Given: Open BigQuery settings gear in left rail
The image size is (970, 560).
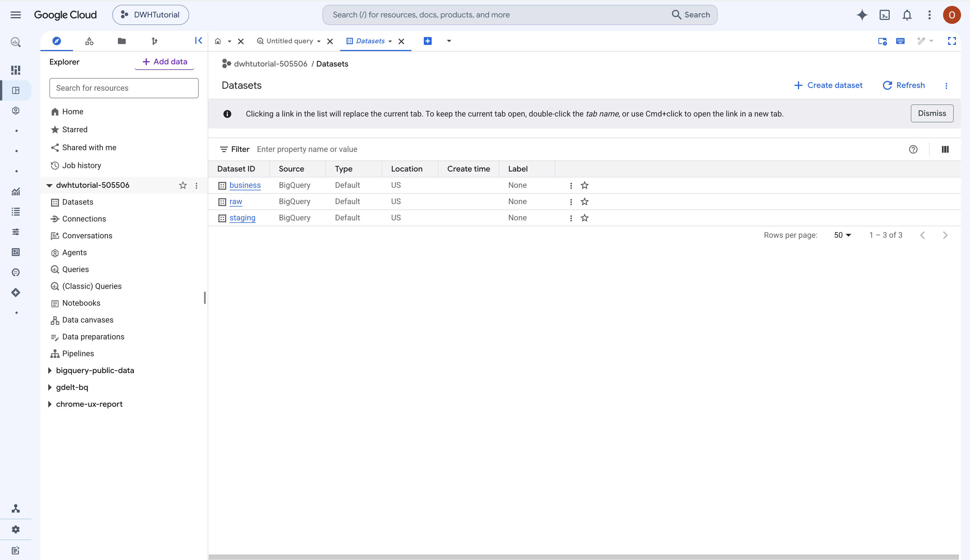Looking at the screenshot, I should click(x=16, y=530).
